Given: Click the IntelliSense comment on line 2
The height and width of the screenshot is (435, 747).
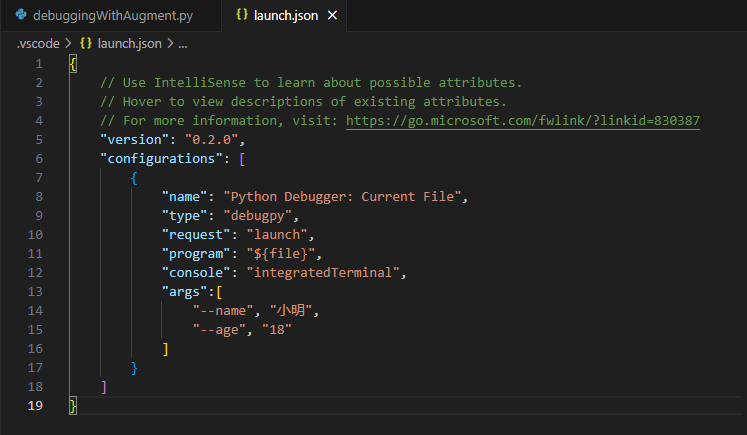Looking at the screenshot, I should pyautogui.click(x=311, y=83).
